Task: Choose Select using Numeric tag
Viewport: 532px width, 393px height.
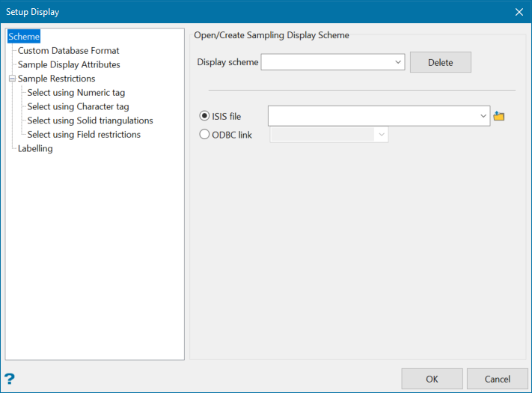Action: 76,93
